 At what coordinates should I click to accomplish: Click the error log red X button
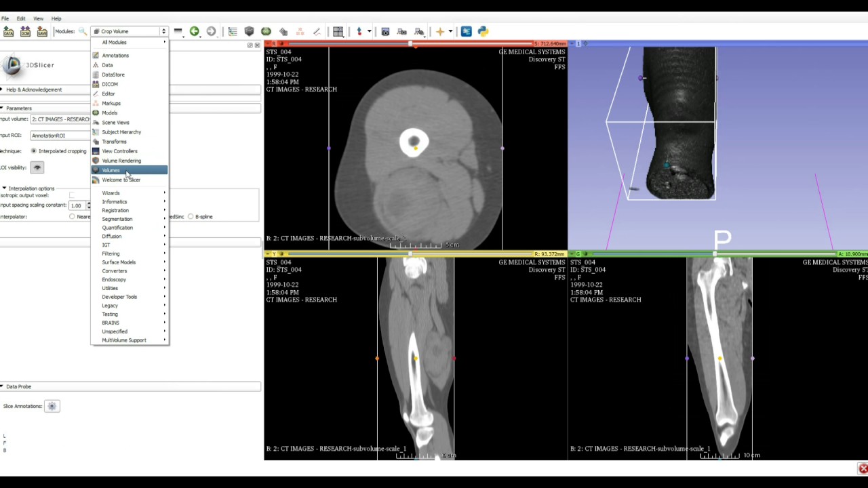click(863, 468)
